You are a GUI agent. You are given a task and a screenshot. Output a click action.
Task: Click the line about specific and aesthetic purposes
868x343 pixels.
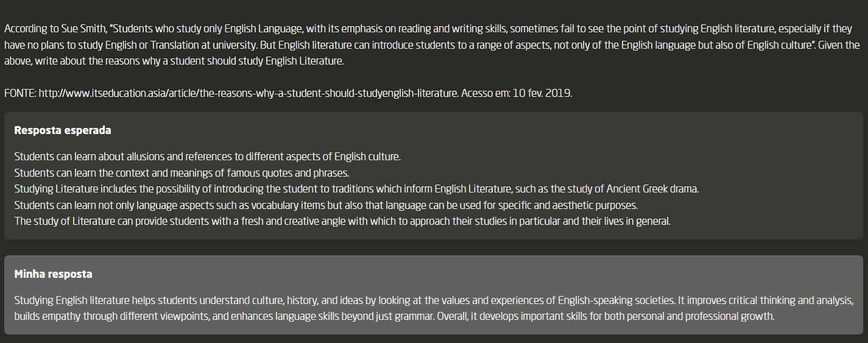click(x=326, y=205)
